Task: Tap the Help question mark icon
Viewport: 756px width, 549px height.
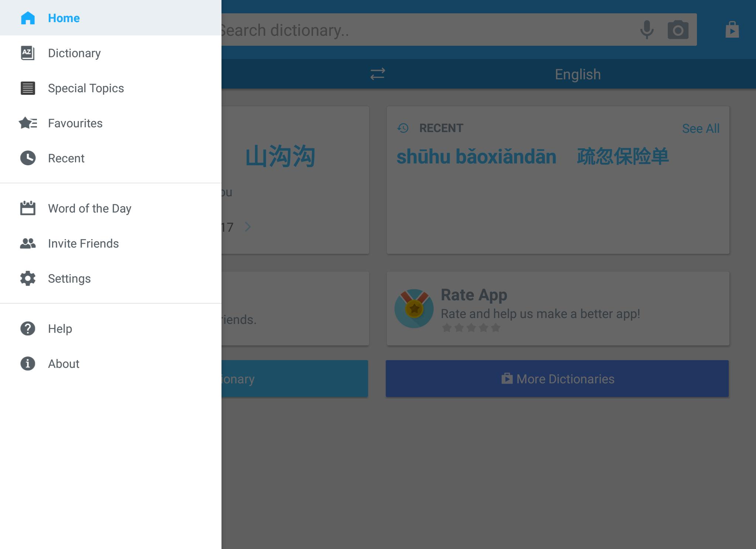Action: pyautogui.click(x=28, y=328)
